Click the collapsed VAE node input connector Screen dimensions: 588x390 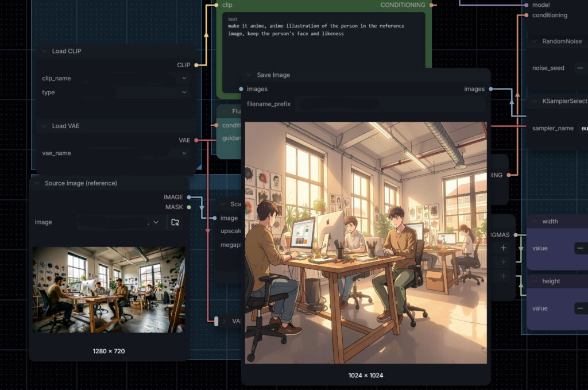click(x=216, y=321)
